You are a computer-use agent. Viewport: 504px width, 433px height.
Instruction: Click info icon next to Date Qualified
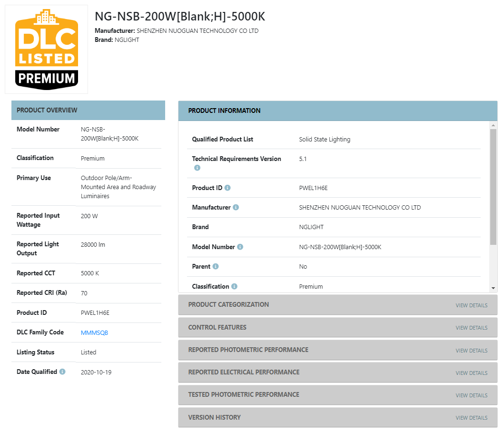[x=62, y=372]
